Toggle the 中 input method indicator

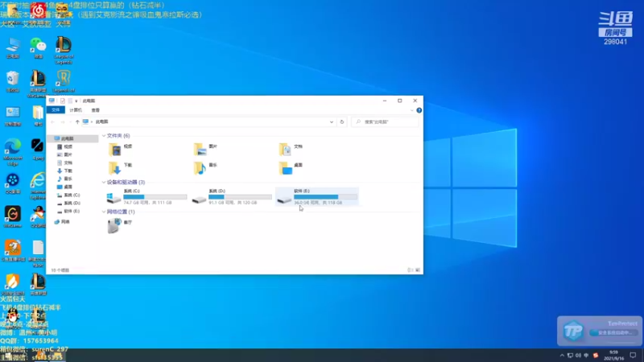coord(587,356)
